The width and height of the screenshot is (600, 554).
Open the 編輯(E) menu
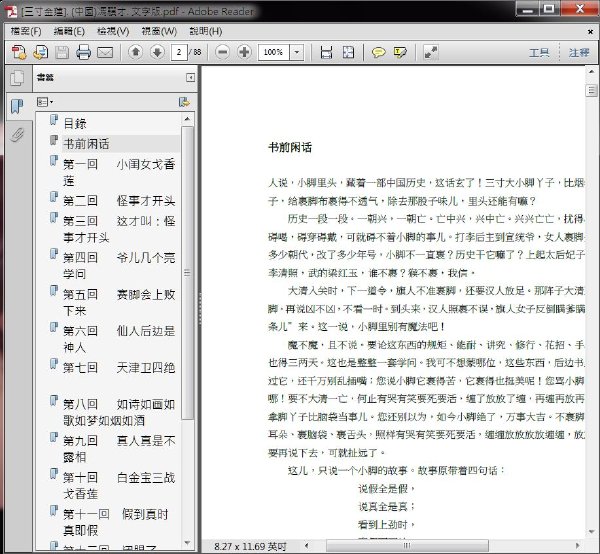pyautogui.click(x=69, y=31)
